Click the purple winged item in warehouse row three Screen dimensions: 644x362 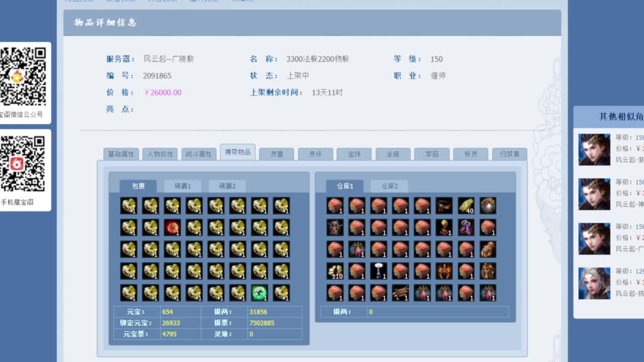357,249
